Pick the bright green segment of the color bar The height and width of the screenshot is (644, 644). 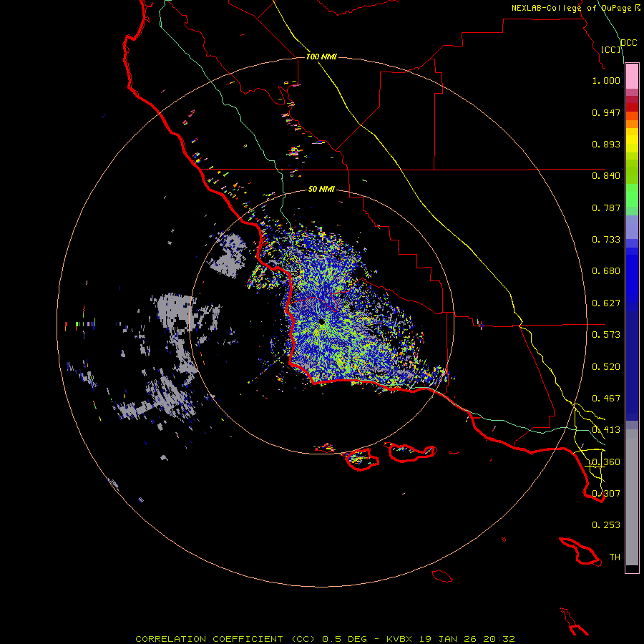(632, 194)
